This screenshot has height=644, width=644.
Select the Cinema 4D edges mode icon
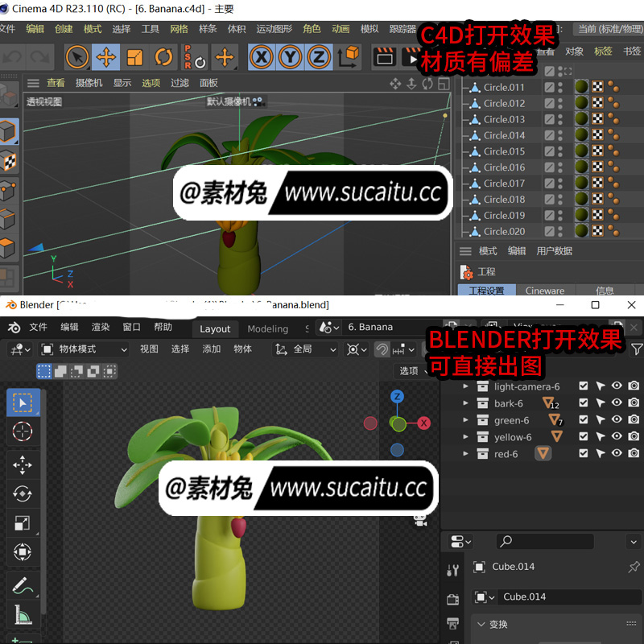click(9, 219)
